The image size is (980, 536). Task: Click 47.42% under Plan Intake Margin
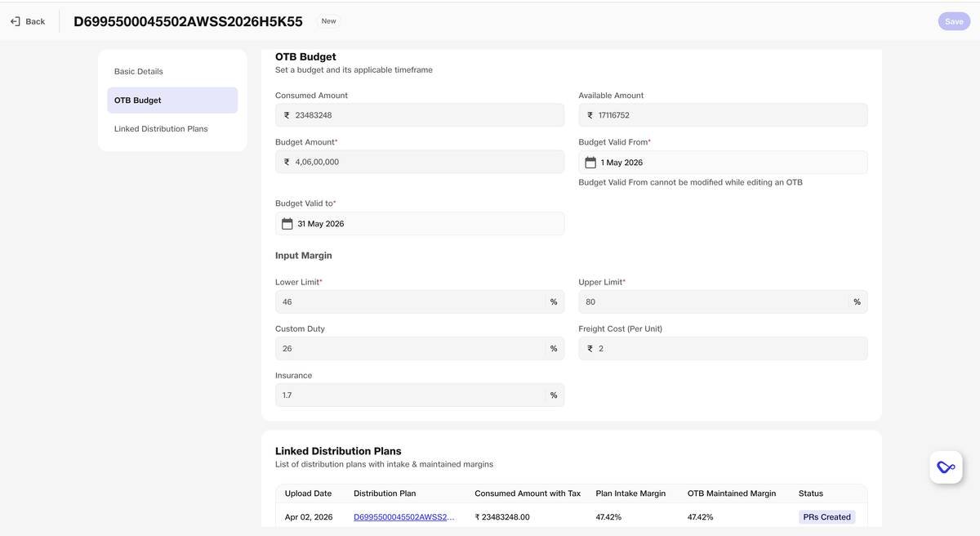coord(608,517)
